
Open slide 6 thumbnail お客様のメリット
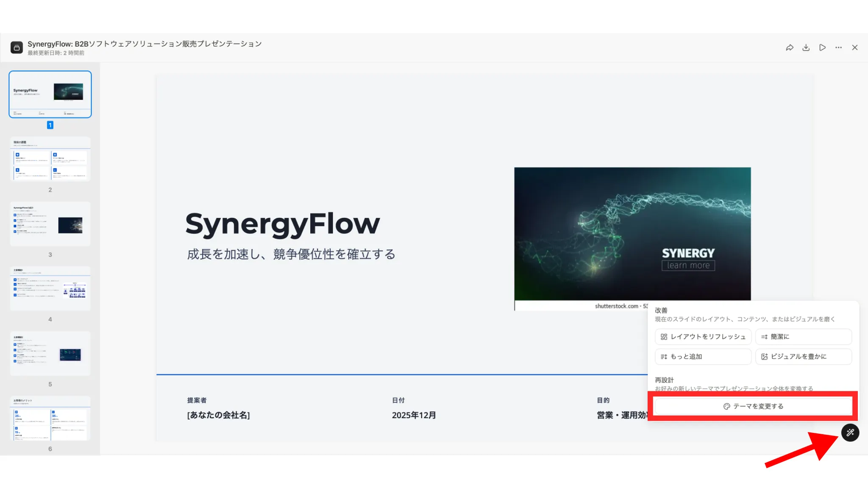coord(50,419)
